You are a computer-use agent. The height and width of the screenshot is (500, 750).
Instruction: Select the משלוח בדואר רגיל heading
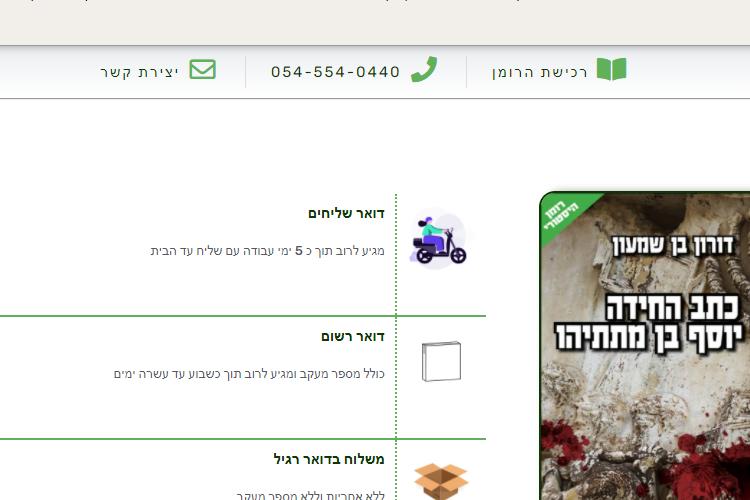pyautogui.click(x=329, y=459)
